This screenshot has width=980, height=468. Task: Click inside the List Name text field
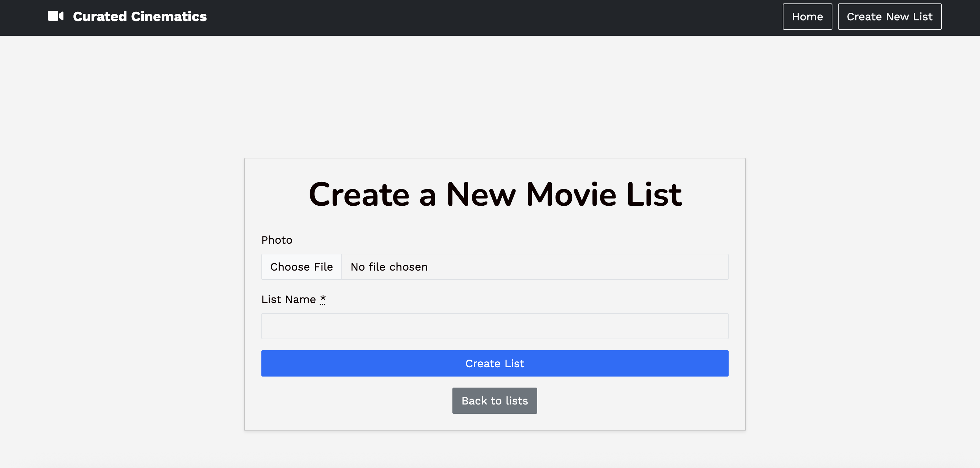click(494, 326)
